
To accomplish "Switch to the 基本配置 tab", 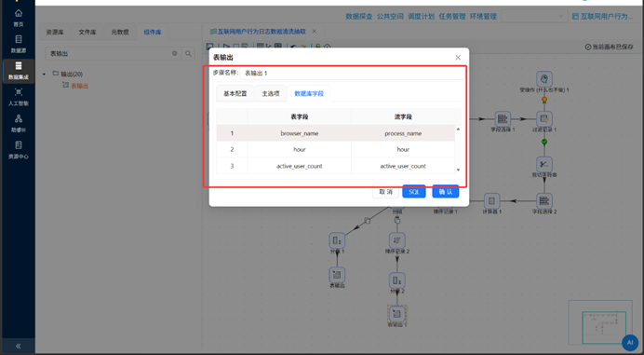I will pos(235,93).
